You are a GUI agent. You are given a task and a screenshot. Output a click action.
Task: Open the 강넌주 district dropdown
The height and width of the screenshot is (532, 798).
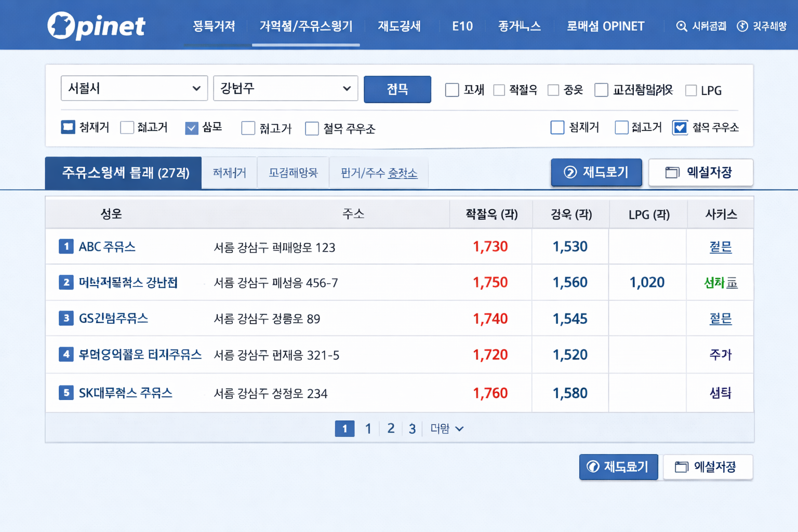tap(285, 88)
